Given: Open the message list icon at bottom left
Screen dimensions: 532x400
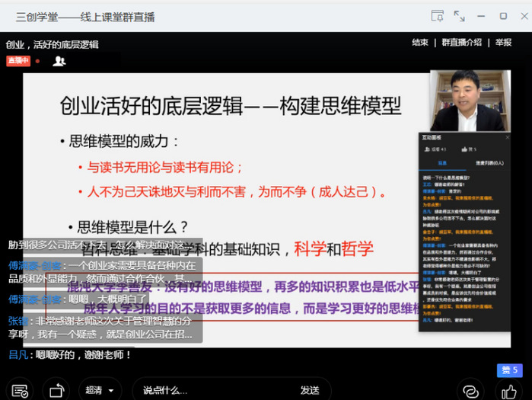Looking at the screenshot, I should tap(21, 391).
